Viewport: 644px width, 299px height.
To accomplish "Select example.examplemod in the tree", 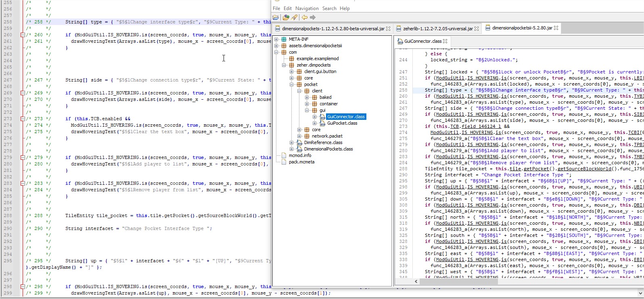I will [318, 59].
